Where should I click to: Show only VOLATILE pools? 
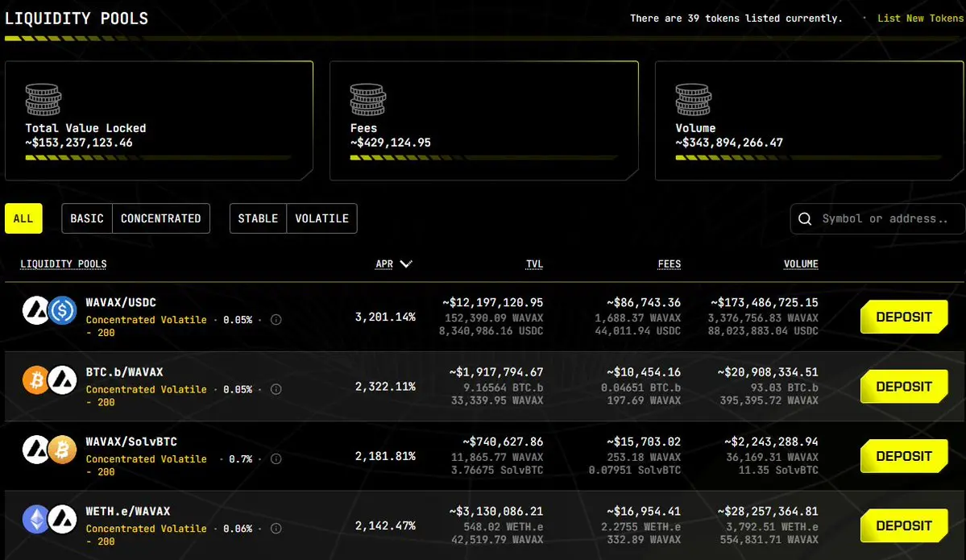point(321,218)
